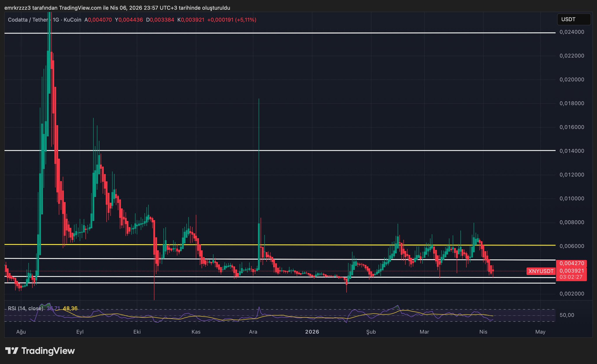Viewport: 597px width, 364px height.
Task: Open the USDT currency selector
Action: [x=574, y=20]
